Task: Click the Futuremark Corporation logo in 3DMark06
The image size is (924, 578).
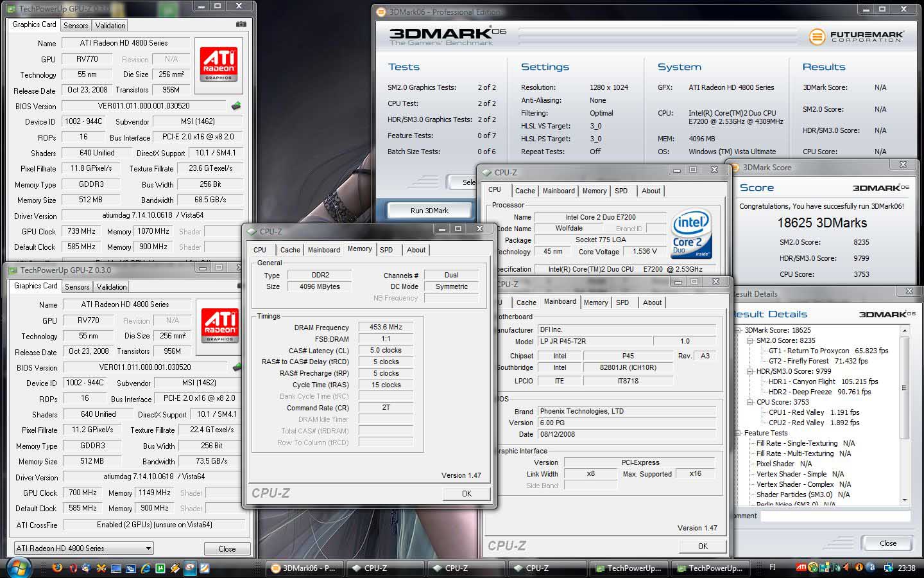Action: click(856, 37)
